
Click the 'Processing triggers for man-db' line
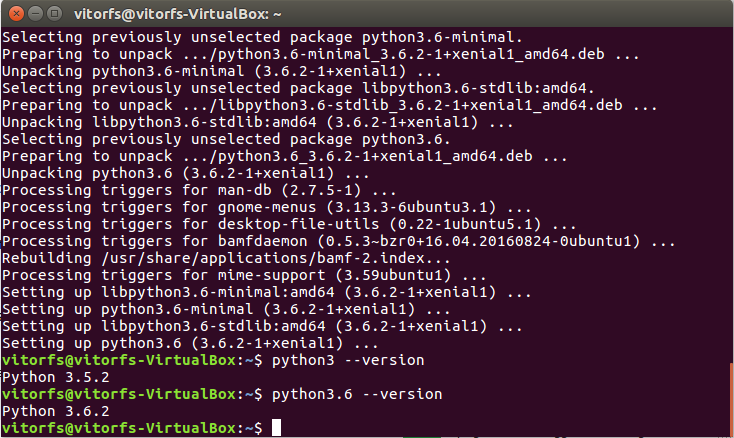point(199,190)
